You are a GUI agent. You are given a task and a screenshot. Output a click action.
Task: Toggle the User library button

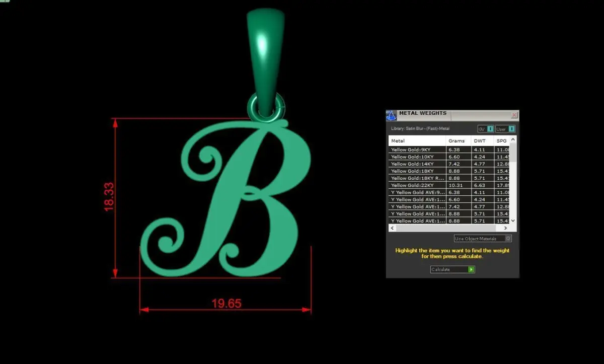click(505, 129)
